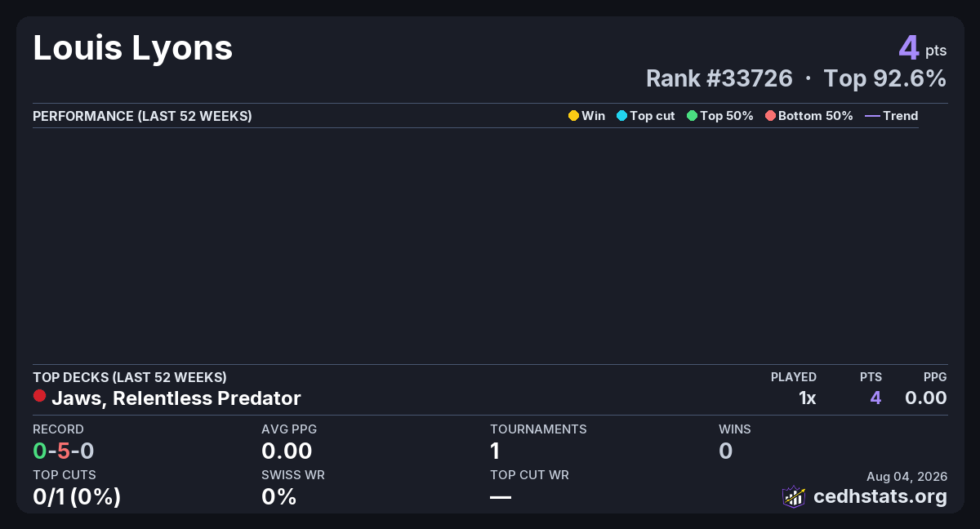Click the green Top 50% legend dot
The height and width of the screenshot is (529, 980).
pyautogui.click(x=692, y=116)
